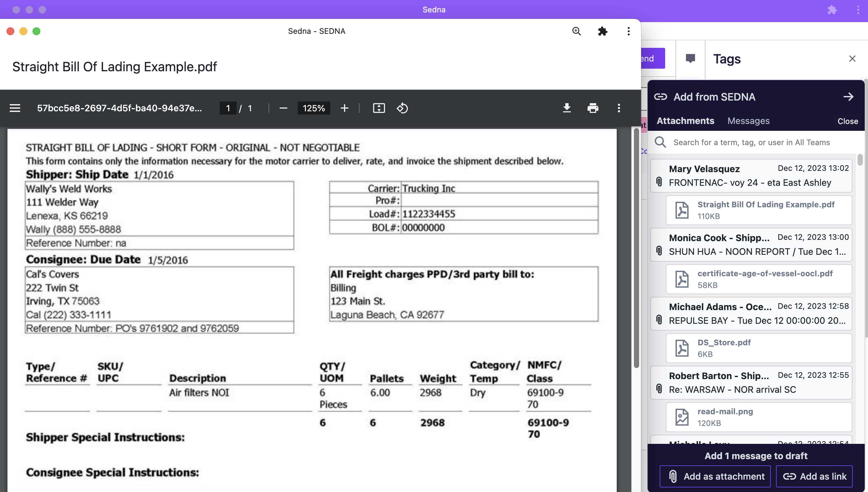Screen dimensions: 868x492
Task: Switch to the Messages tab
Action: 748,121
